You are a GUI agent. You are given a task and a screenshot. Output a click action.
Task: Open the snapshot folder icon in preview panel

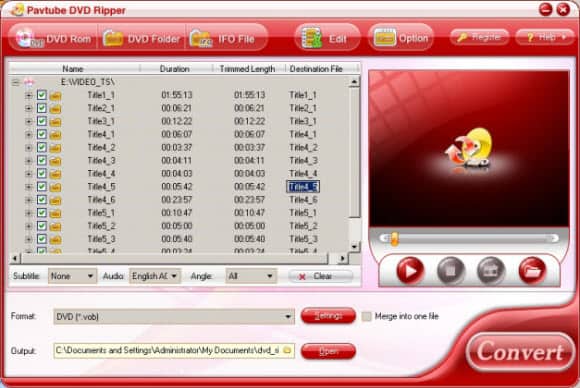[x=532, y=271]
